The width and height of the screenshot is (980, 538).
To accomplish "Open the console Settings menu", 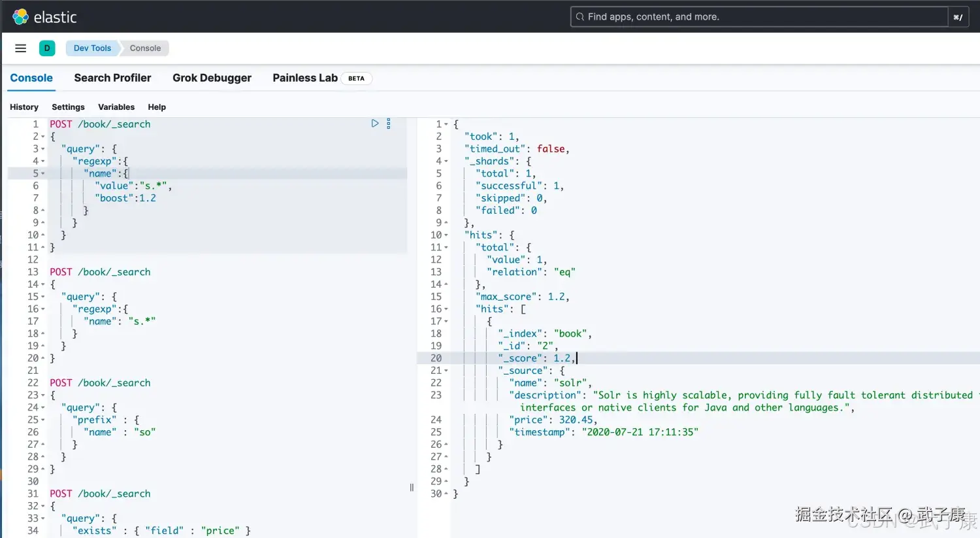I will click(68, 107).
